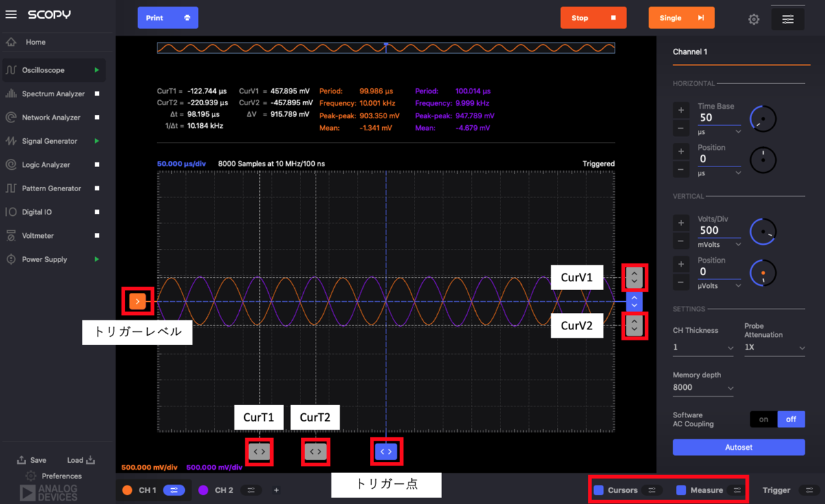Start the Logic Analyzer with its square button
This screenshot has width=825, height=504.
[x=97, y=165]
